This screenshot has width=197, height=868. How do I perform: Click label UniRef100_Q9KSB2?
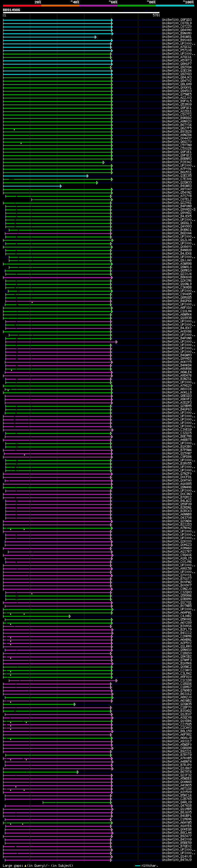tap(177, 656)
